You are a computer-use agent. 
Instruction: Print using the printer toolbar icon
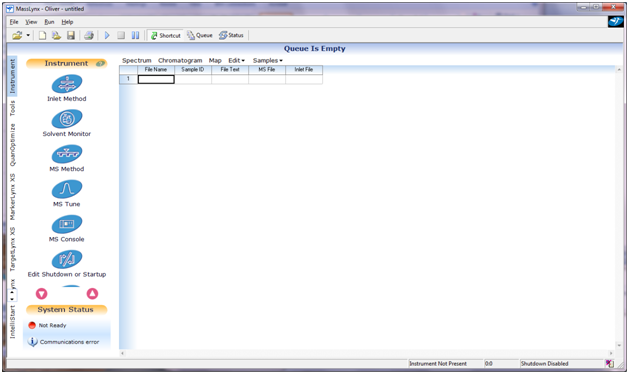tap(89, 35)
